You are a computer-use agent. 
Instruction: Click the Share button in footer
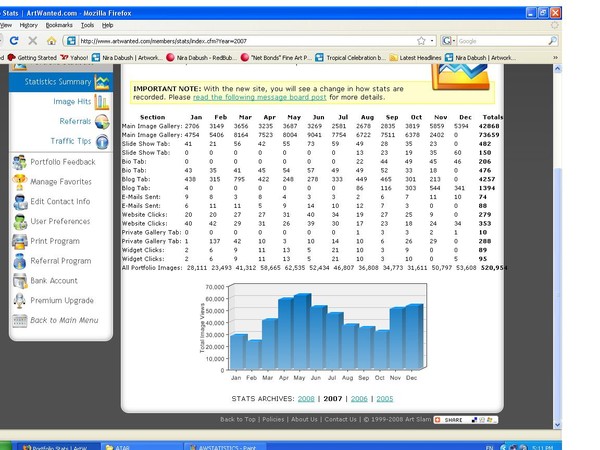pyautogui.click(x=466, y=420)
